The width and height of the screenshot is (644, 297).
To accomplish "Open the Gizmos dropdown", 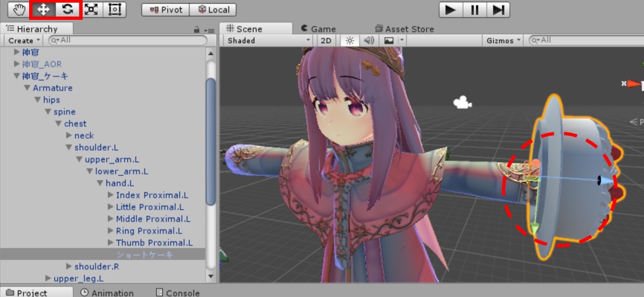I will tap(503, 40).
